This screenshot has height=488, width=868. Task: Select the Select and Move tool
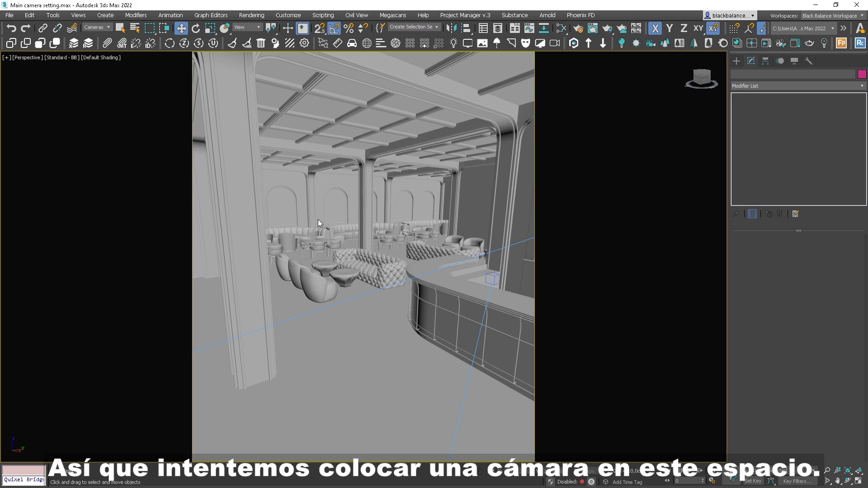click(x=181, y=28)
